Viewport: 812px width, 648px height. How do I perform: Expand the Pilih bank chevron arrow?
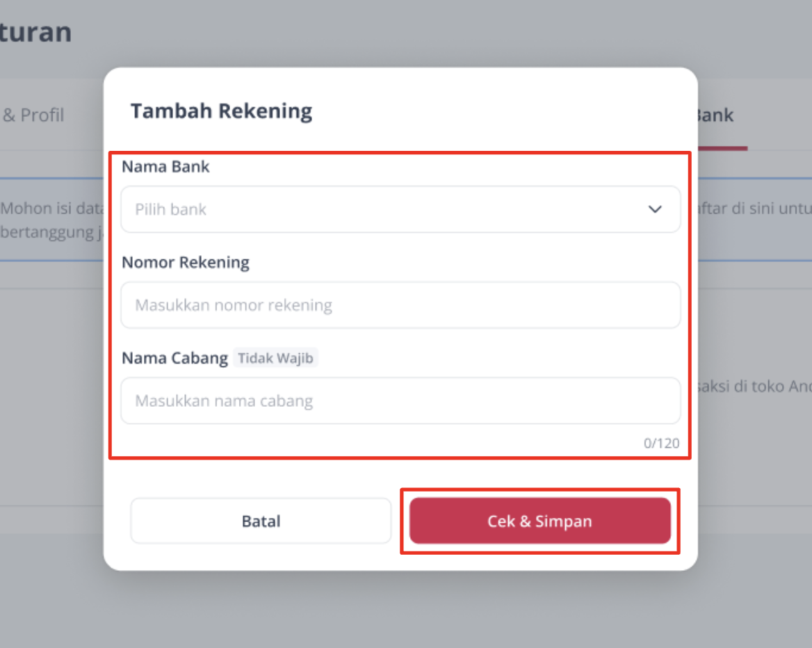[655, 209]
